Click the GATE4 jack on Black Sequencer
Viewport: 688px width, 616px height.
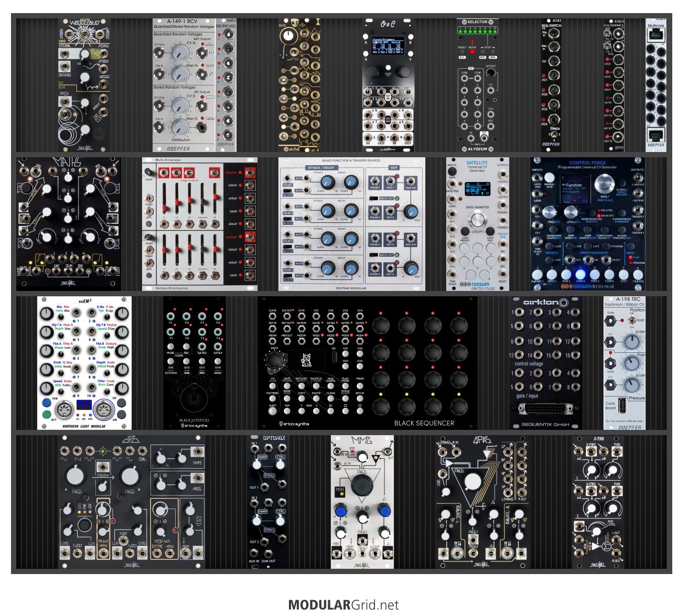pos(360,329)
